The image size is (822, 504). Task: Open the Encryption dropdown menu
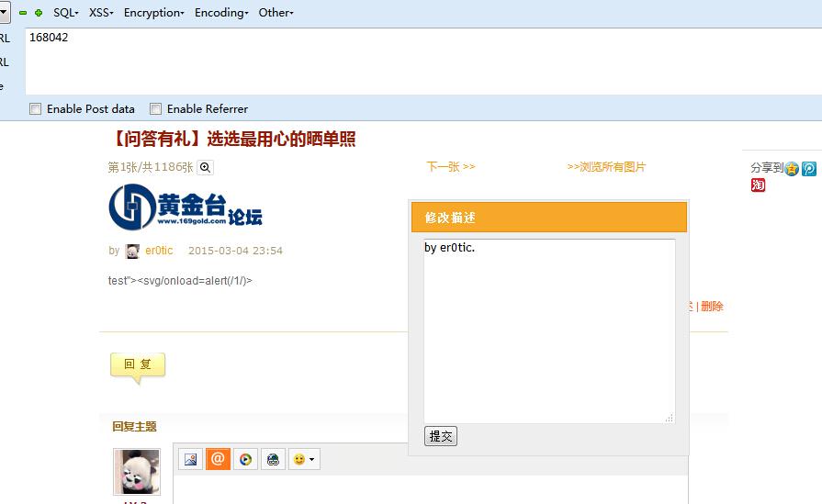154,13
